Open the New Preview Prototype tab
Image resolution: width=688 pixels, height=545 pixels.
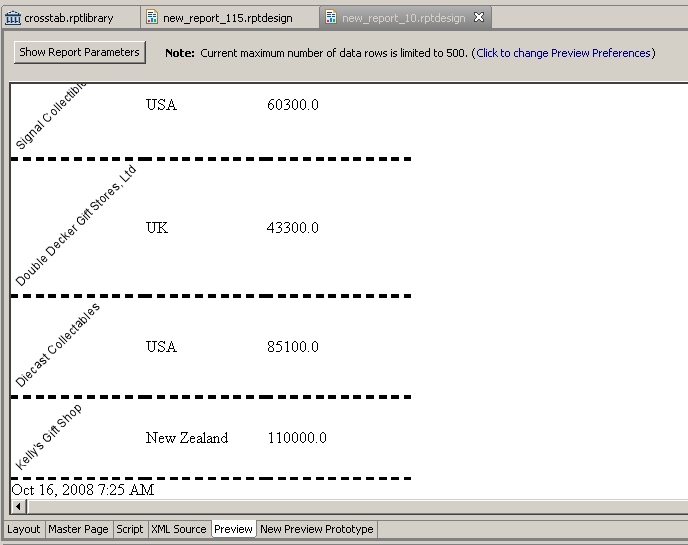point(317,529)
